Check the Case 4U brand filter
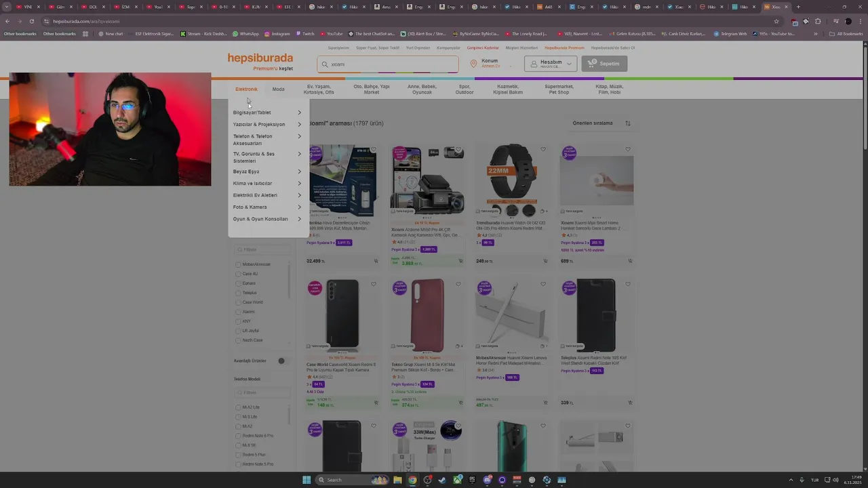Image resolution: width=868 pixels, height=488 pixels. pyautogui.click(x=238, y=274)
